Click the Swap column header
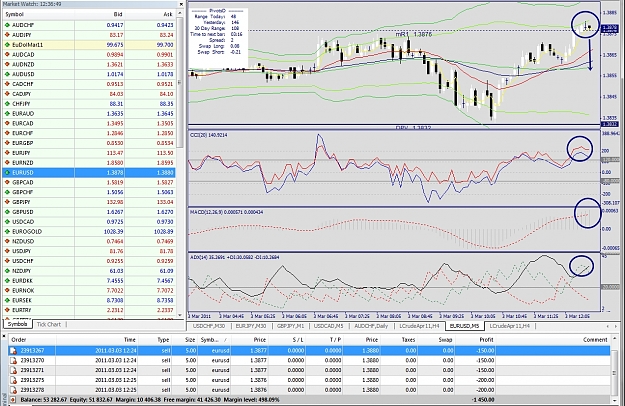This screenshot has height=406, width=625. (436, 340)
